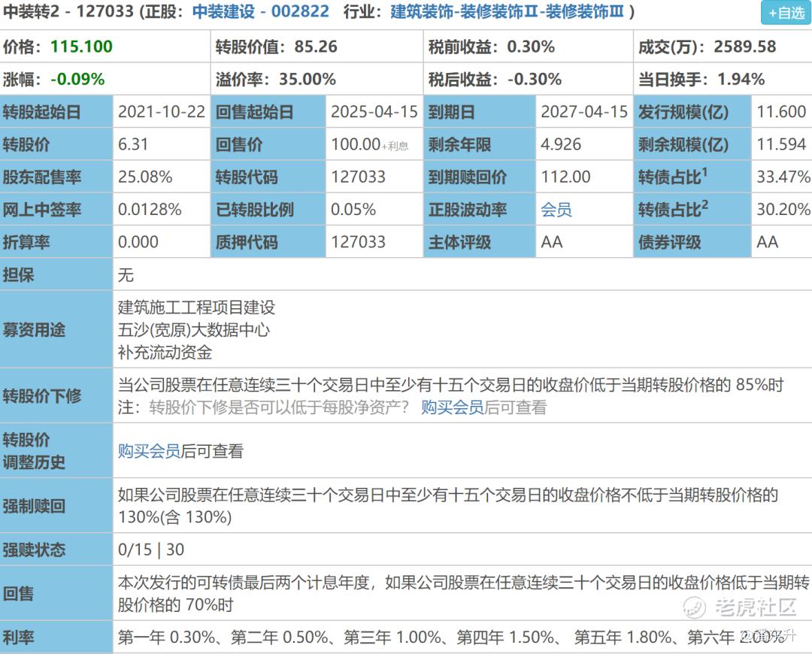Click the text 五沙(宽原)大数据中心
Viewport: 812px width, 654px height.
pos(194,330)
